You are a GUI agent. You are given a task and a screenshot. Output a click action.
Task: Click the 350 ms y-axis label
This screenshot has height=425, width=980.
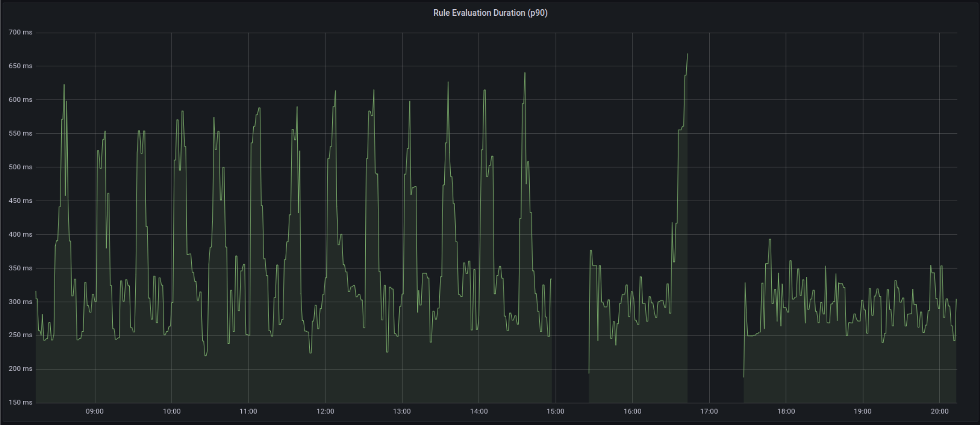coord(21,268)
